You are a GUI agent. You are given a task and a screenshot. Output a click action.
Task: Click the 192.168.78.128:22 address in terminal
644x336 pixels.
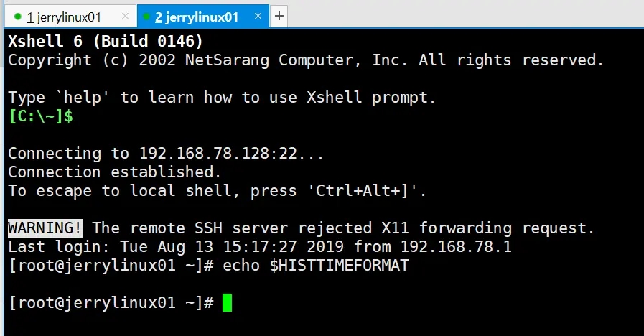[x=218, y=153]
